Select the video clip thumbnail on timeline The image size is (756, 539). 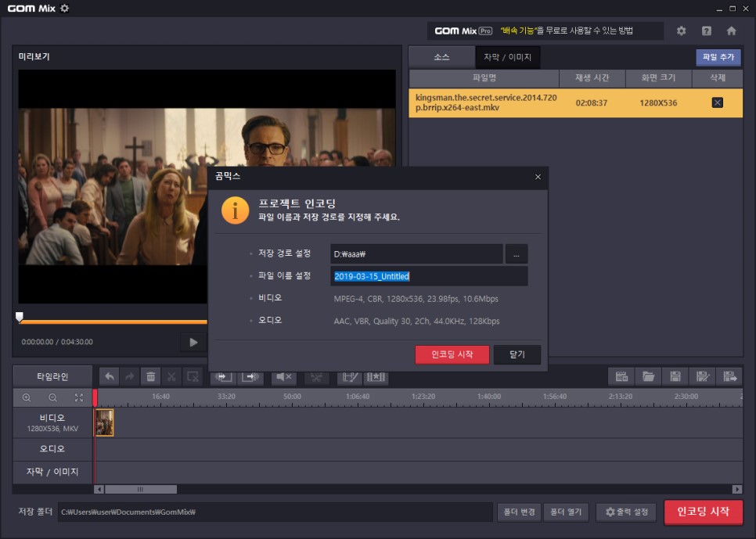point(104,422)
